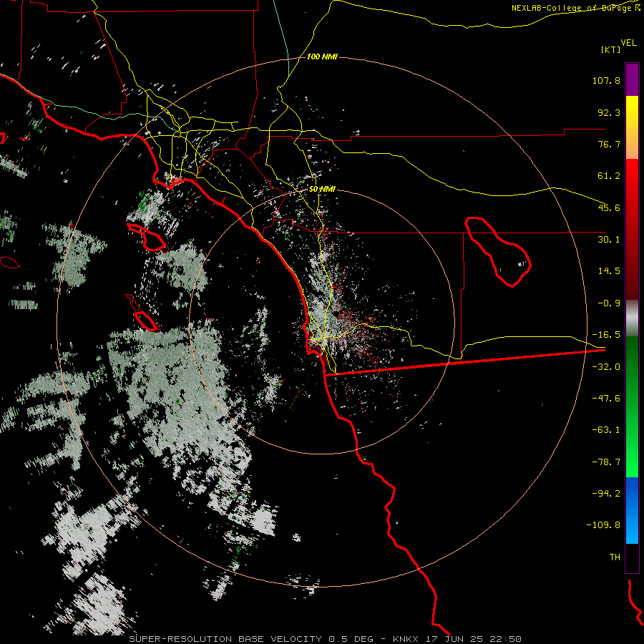Click the 50 NMI range ring label
Viewport: 644px width, 644px height.
click(x=323, y=190)
